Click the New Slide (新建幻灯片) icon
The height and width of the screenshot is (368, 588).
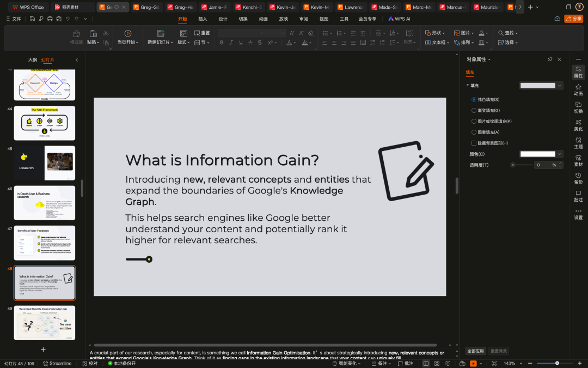point(161,33)
